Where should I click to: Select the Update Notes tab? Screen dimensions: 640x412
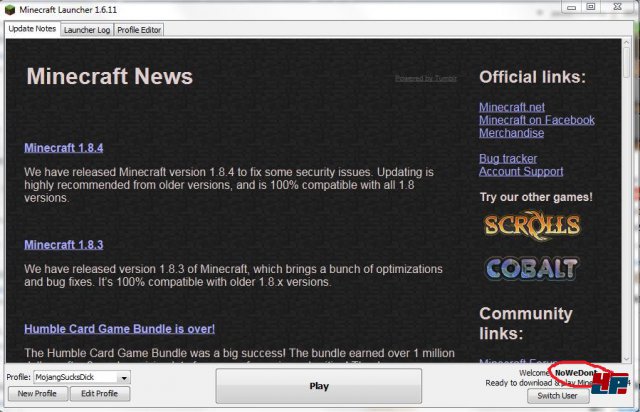pos(32,29)
